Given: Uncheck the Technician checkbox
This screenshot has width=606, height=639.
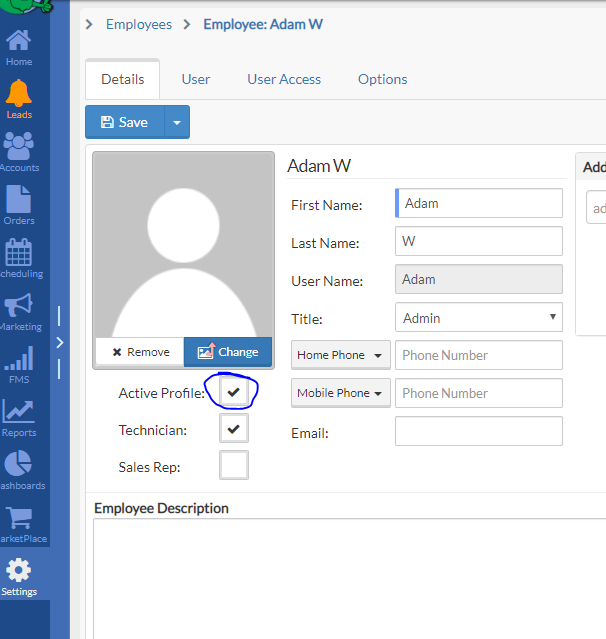Looking at the screenshot, I should tap(234, 428).
